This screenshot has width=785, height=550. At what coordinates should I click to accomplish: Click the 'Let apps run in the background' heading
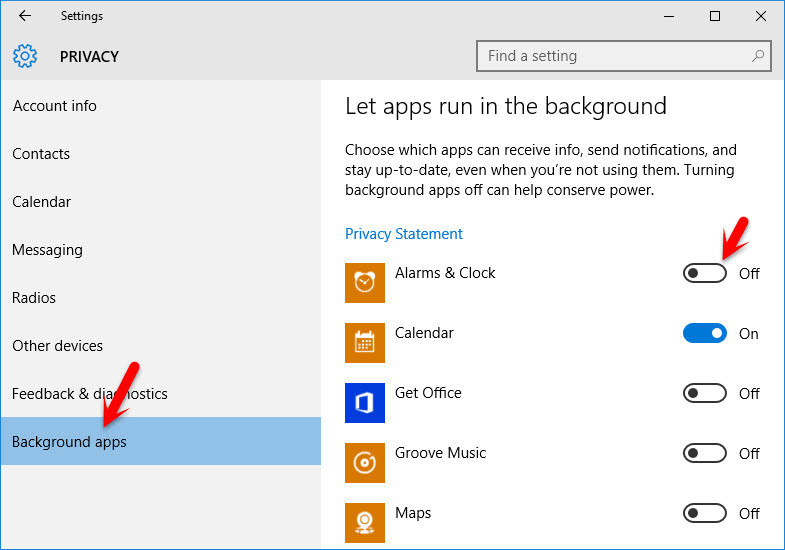point(506,107)
